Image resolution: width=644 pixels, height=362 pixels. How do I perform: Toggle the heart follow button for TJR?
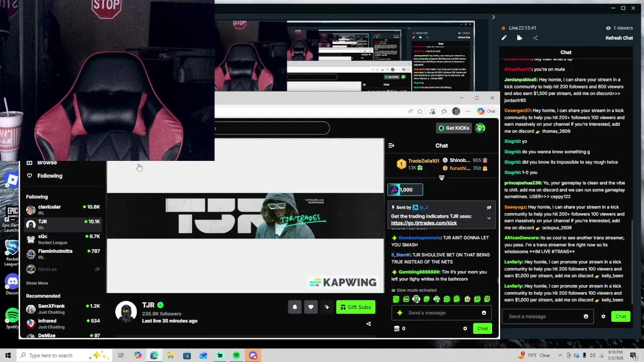311,307
